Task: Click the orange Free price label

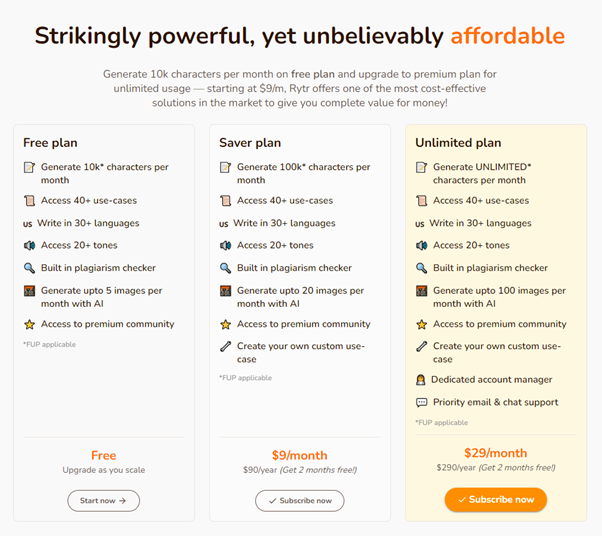Action: coord(104,455)
